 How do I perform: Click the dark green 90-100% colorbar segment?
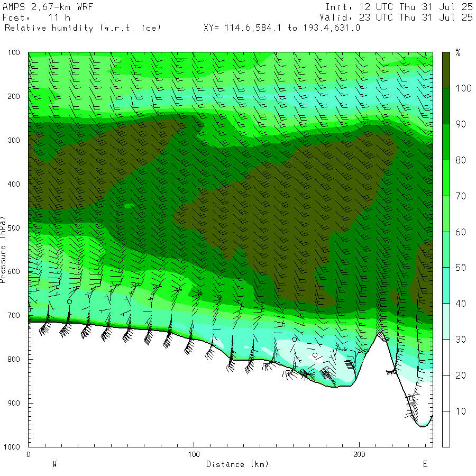coord(446,106)
